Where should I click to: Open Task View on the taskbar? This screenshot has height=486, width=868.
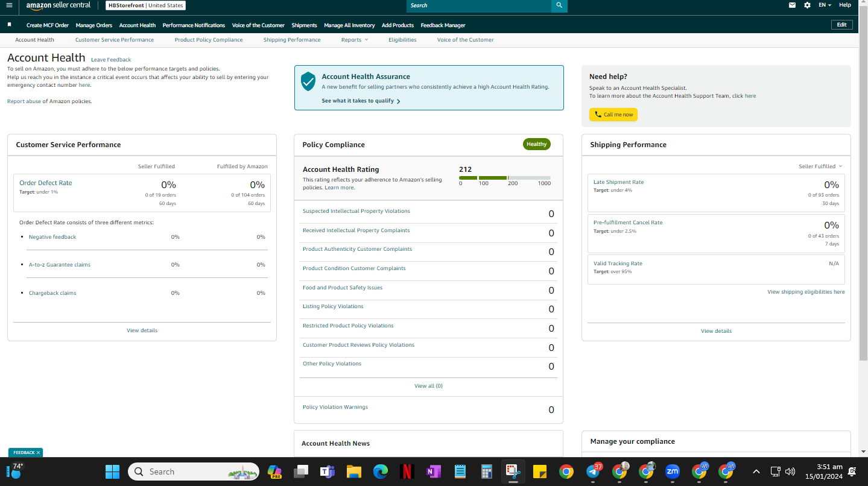point(300,472)
